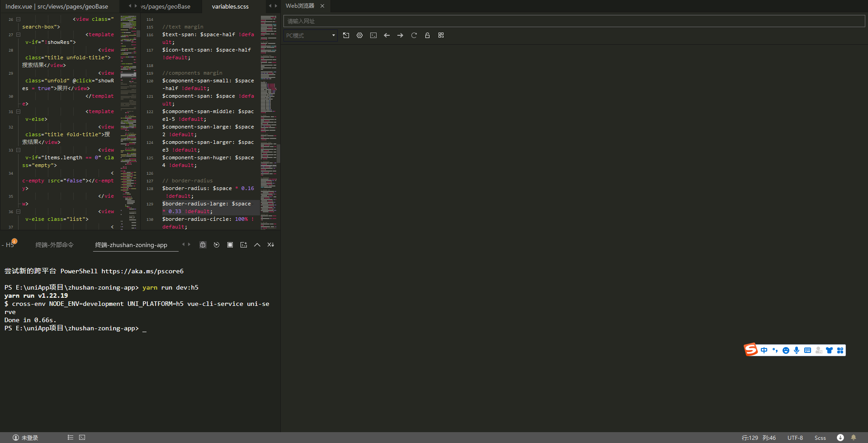The height and width of the screenshot is (443, 868).
Task: Open Sogou emoji panel
Action: [786, 350]
